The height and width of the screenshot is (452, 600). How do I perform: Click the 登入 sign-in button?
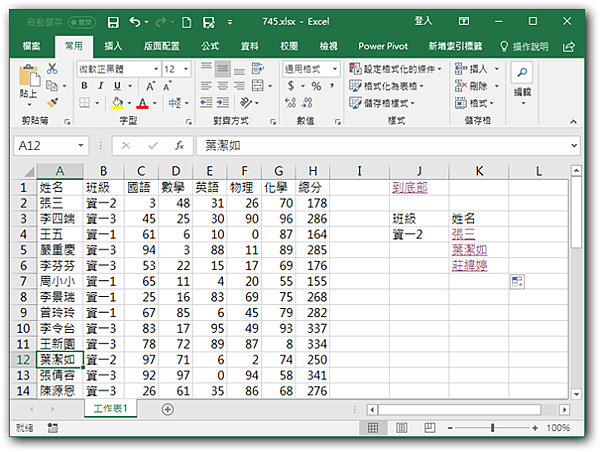[423, 21]
